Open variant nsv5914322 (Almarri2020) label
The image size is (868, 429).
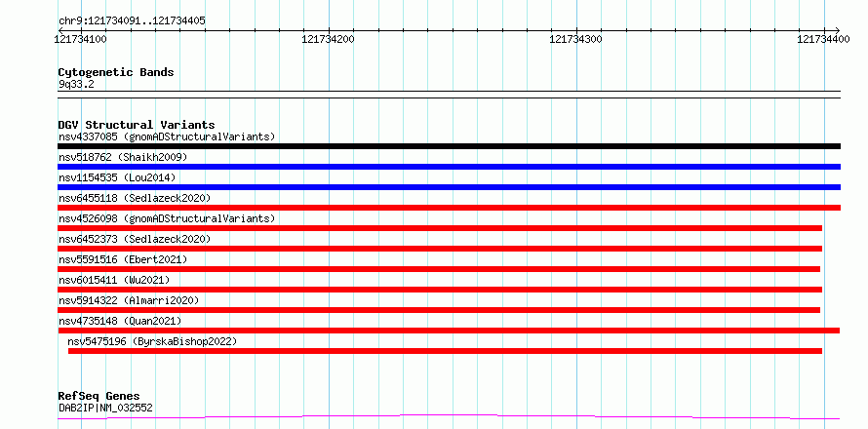(129, 300)
